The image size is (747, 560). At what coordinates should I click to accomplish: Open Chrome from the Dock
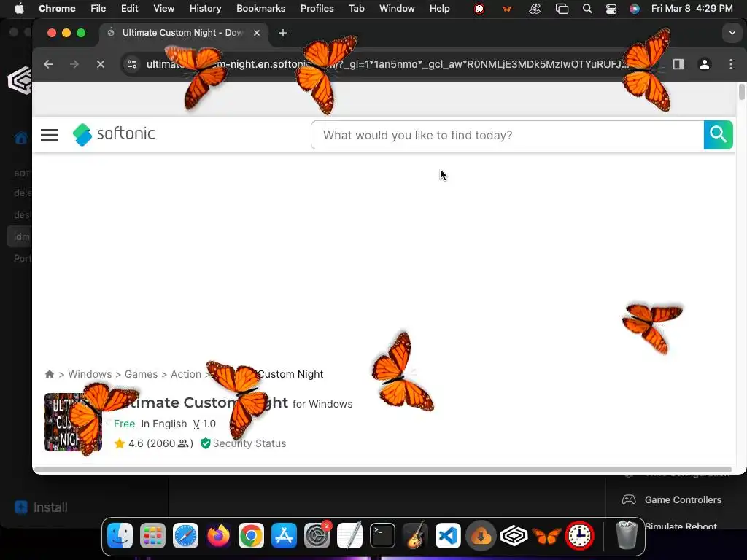(251, 536)
